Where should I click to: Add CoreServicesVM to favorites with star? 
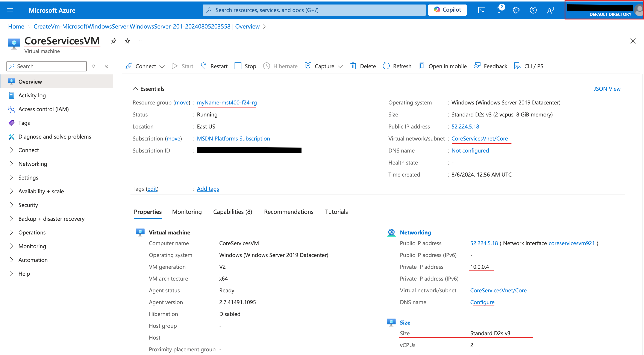coord(127,41)
